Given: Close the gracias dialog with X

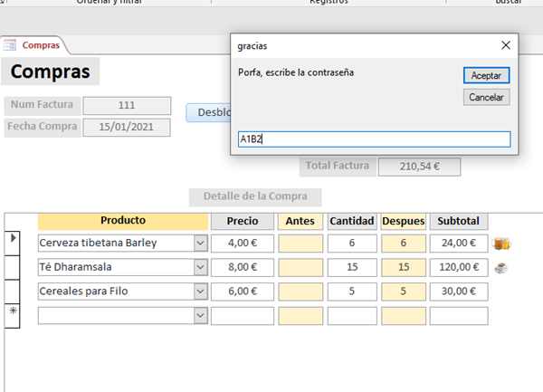Looking at the screenshot, I should 505,45.
